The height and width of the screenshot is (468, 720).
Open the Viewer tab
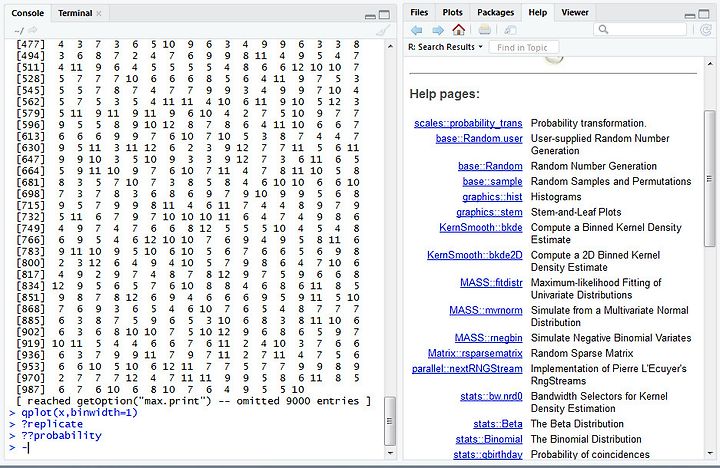[x=574, y=12]
